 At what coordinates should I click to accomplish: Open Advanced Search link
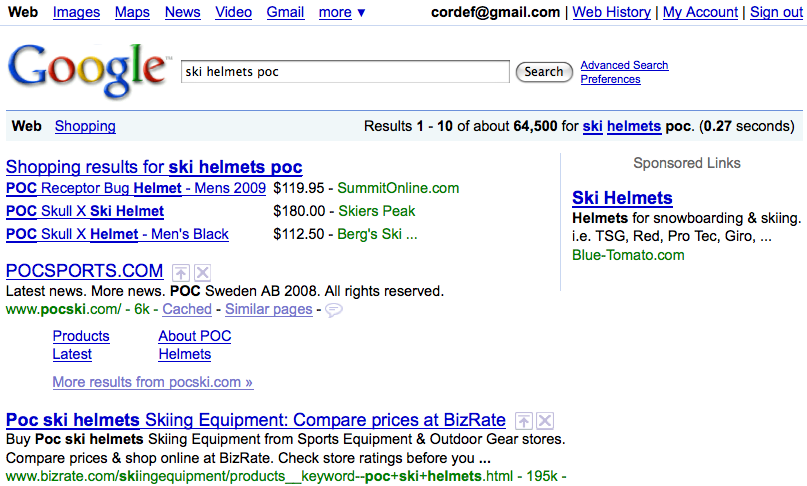(624, 65)
